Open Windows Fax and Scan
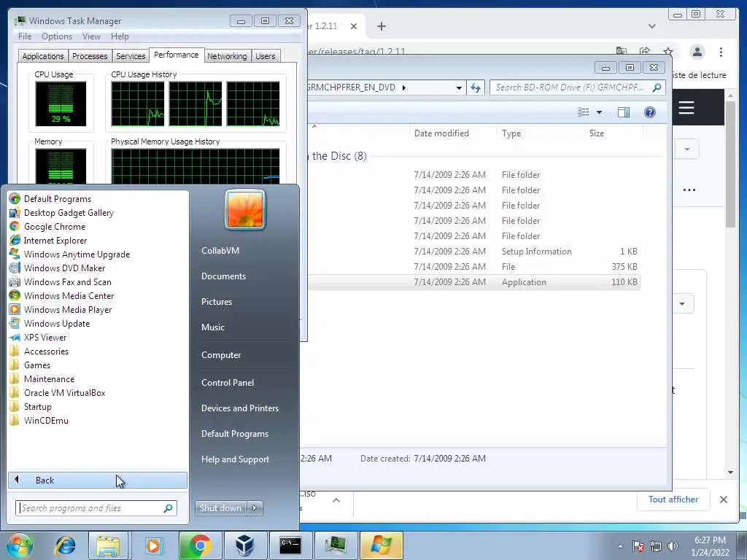 [x=67, y=282]
